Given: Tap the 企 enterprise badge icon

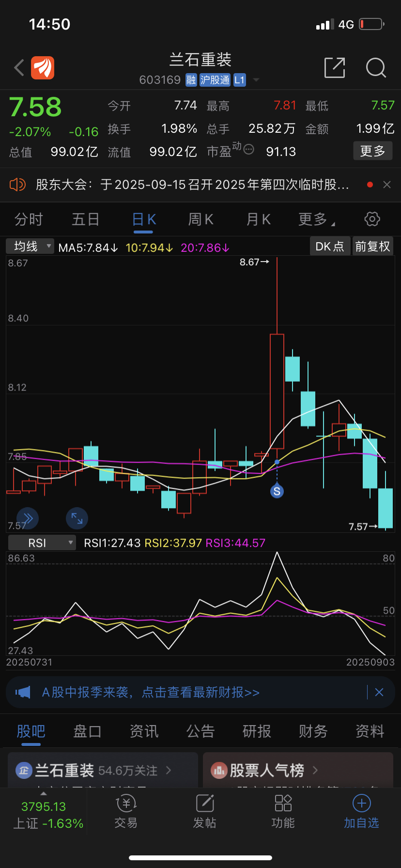Looking at the screenshot, I should [x=24, y=770].
